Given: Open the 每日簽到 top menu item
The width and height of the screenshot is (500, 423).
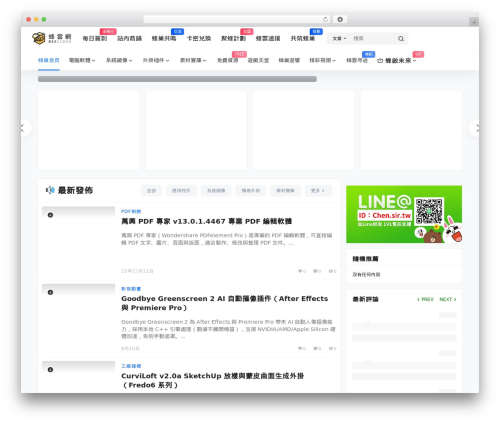Looking at the screenshot, I should 95,38.
